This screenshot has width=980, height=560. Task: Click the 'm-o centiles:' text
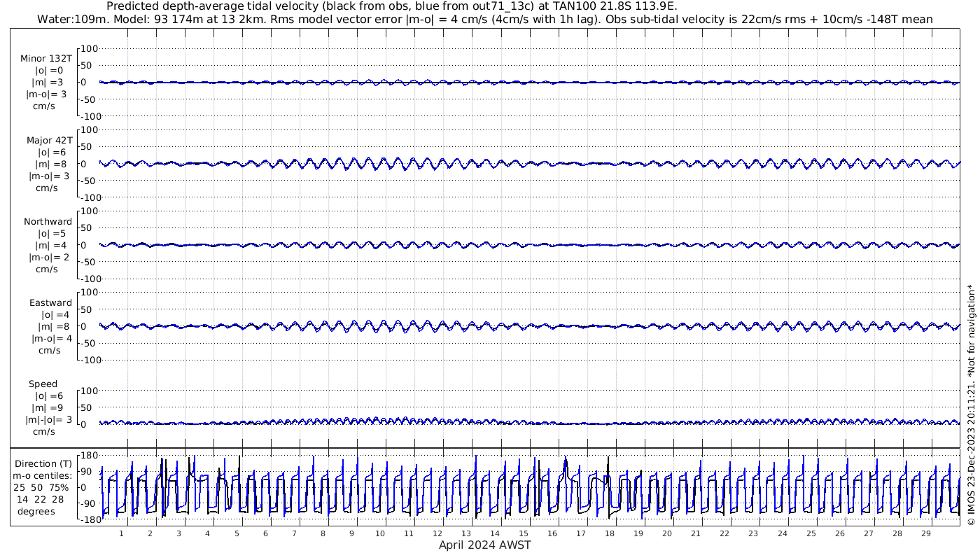pos(42,476)
